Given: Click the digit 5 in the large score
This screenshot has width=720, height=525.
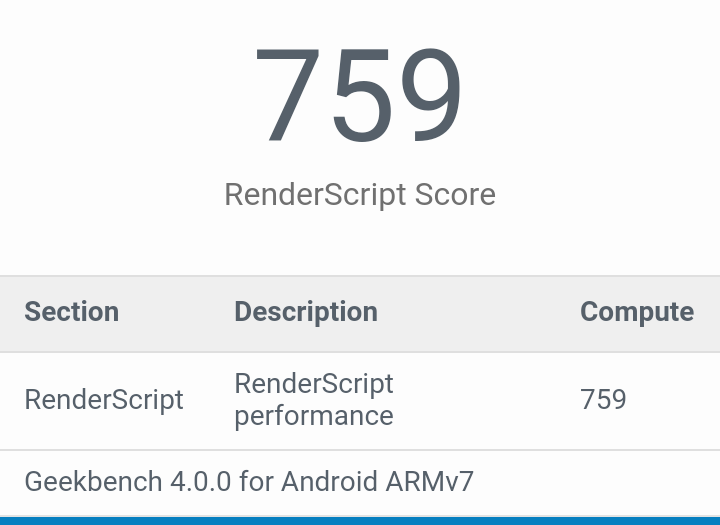Looking at the screenshot, I should (x=359, y=97).
